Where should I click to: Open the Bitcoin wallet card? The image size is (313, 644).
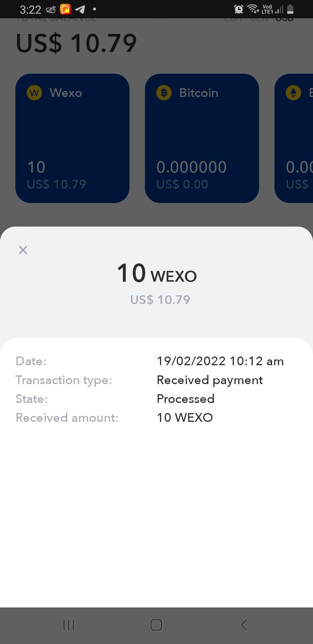(202, 138)
